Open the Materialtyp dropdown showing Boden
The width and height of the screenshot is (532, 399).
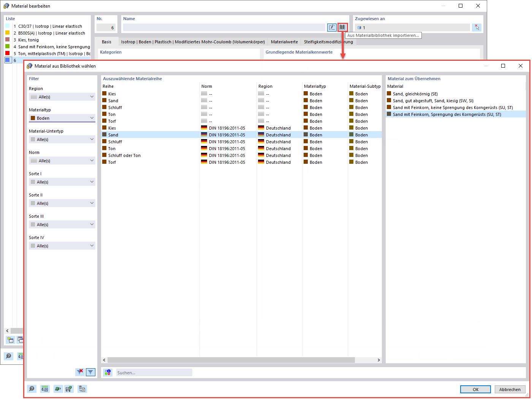coord(62,118)
